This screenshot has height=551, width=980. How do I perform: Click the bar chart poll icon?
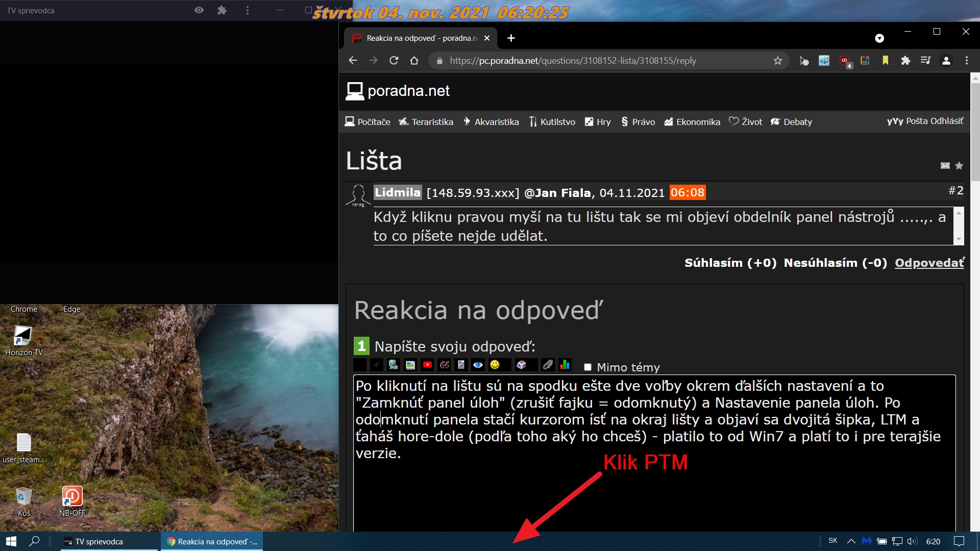(565, 365)
